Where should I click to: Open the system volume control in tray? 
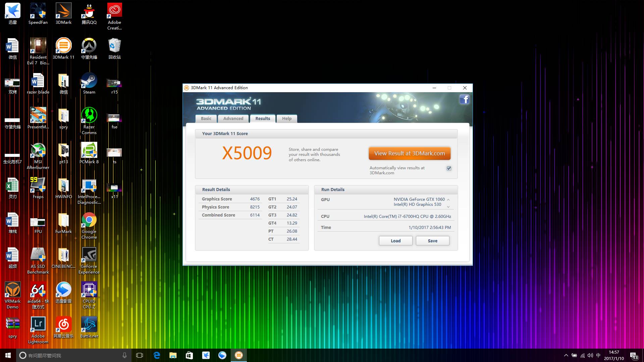(590, 355)
